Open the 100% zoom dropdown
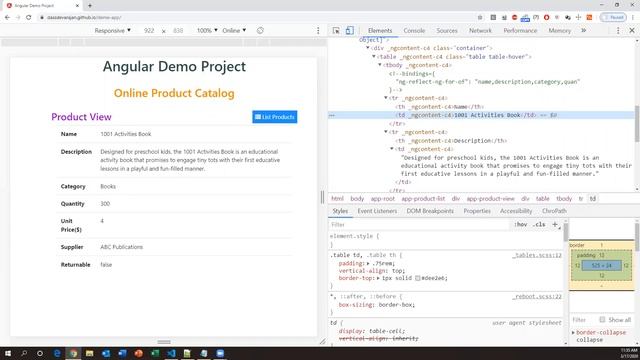Viewport: 640px width, 360px height. tap(207, 31)
